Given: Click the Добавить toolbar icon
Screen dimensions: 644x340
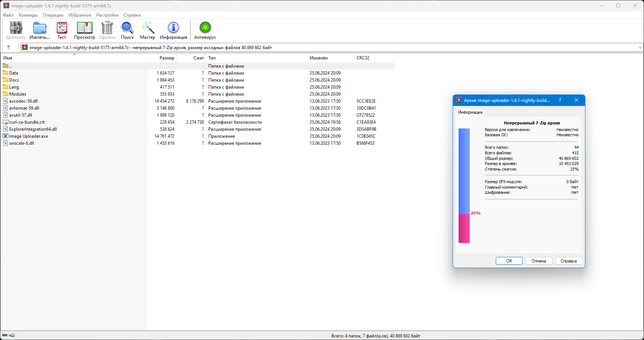Looking at the screenshot, I should [16, 28].
